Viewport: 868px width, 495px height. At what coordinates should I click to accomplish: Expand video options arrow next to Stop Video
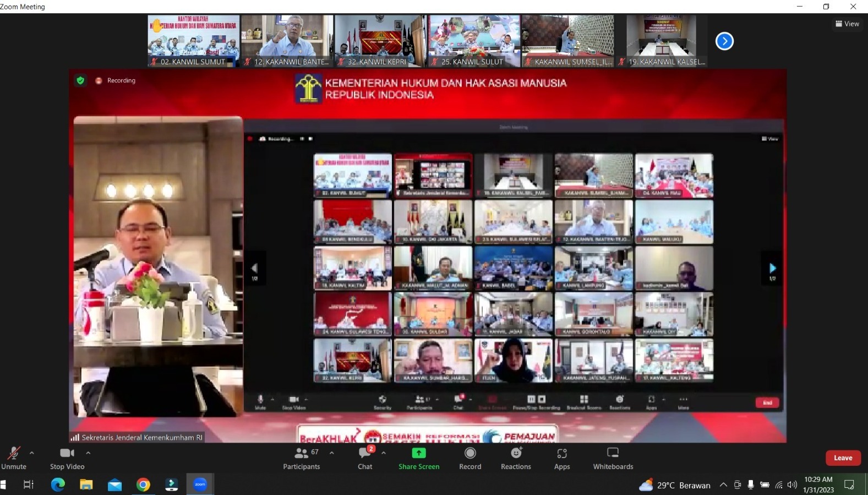tap(88, 453)
